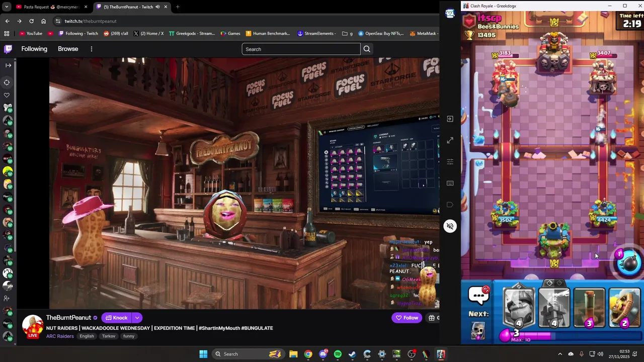The width and height of the screenshot is (644, 362).
Task: Reload the Twitch page
Action: (31, 21)
